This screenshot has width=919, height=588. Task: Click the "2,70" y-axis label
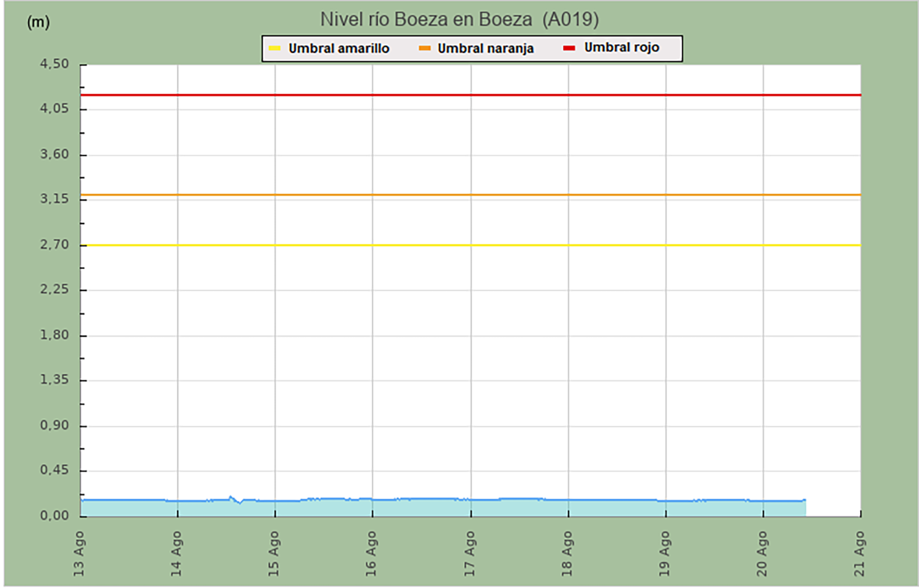click(55, 244)
